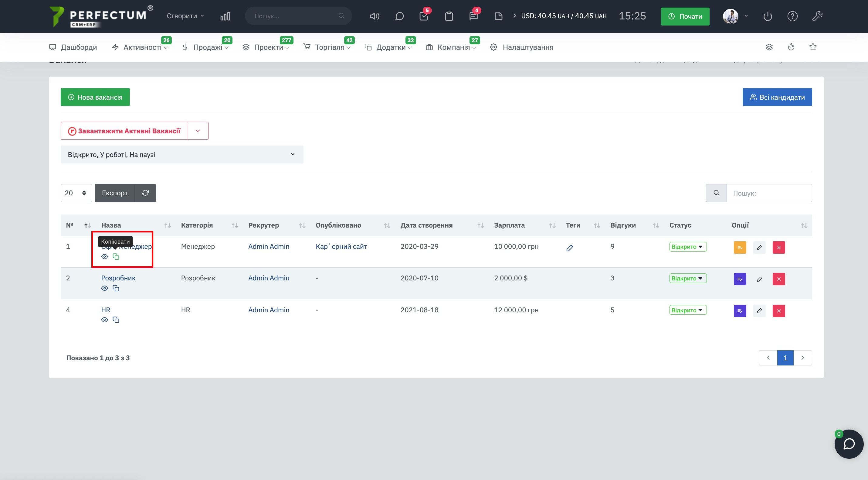This screenshot has width=868, height=480.
Task: Click Нова вакансія button
Action: 95,97
